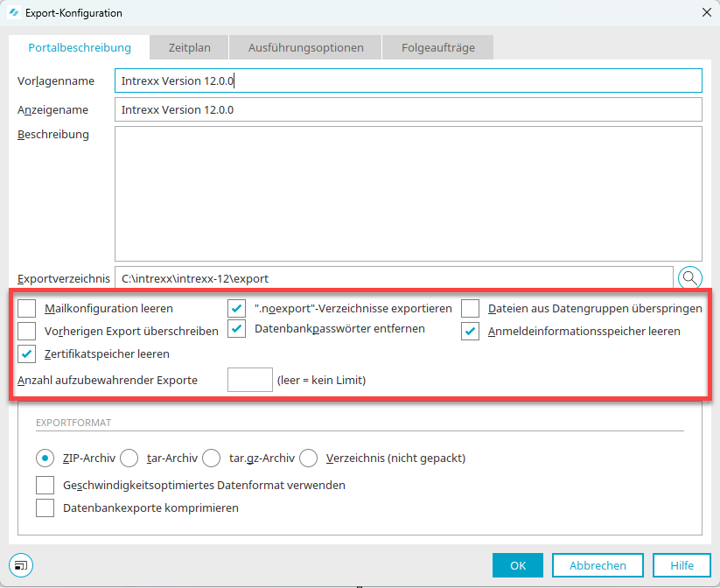
Task: Enable Datenbankexporte komprimieren
Action: (x=45, y=507)
